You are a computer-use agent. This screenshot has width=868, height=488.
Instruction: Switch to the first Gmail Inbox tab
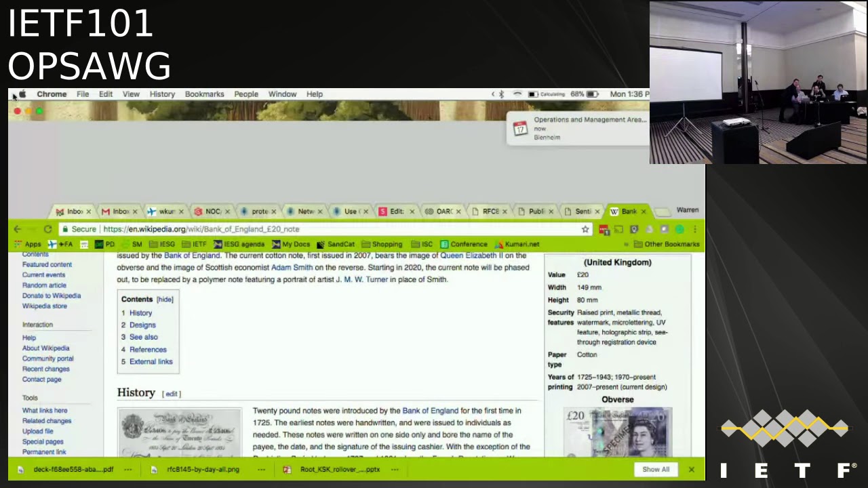(x=73, y=211)
